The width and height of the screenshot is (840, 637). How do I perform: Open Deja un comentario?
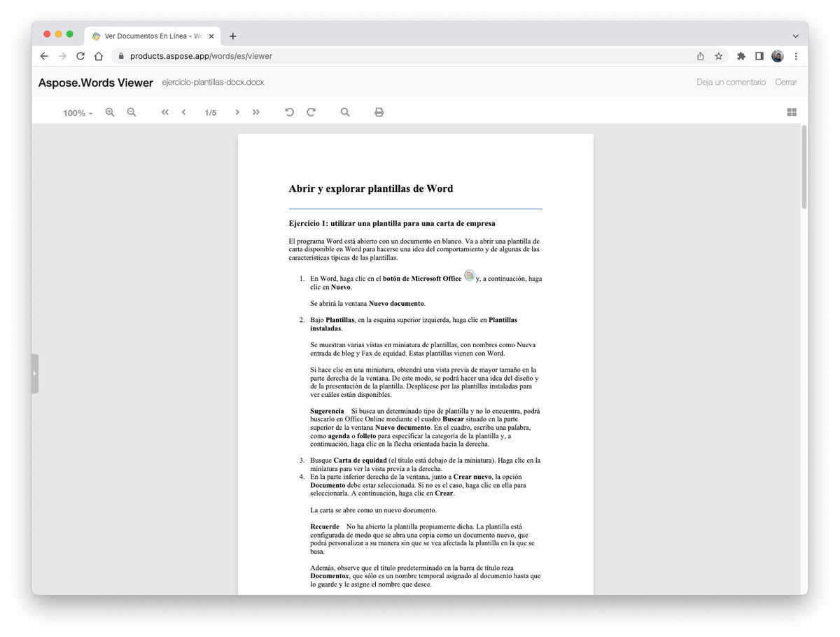(x=730, y=82)
